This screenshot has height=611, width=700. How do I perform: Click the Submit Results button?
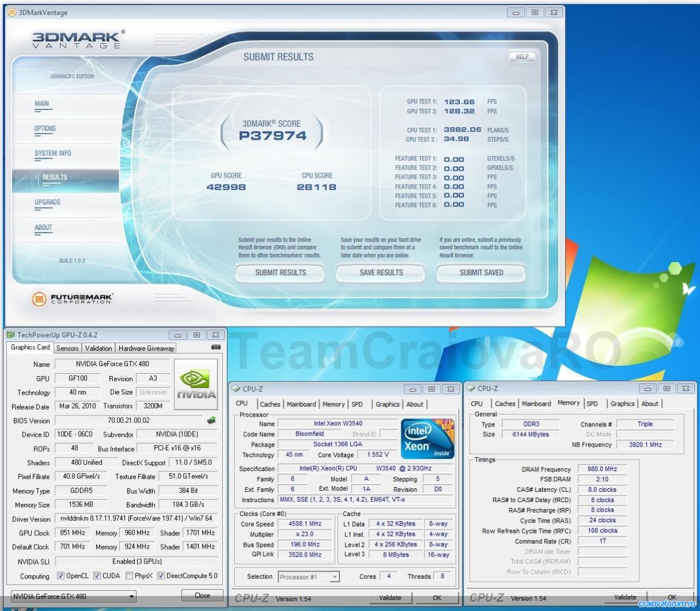tap(281, 273)
